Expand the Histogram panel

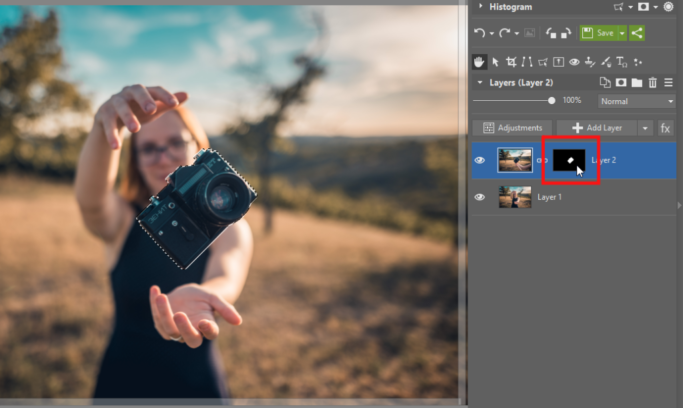click(480, 6)
